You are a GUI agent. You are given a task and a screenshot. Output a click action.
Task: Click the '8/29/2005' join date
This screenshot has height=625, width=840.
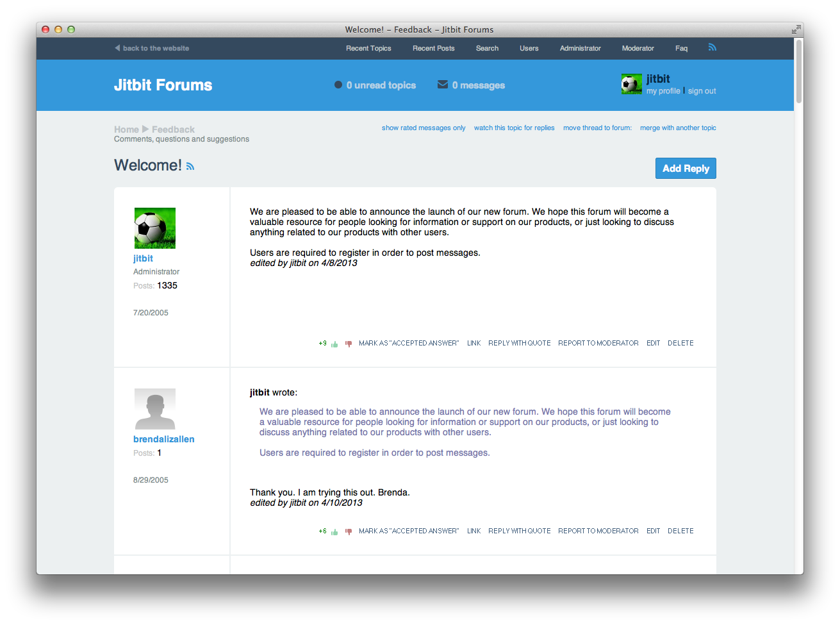point(151,480)
